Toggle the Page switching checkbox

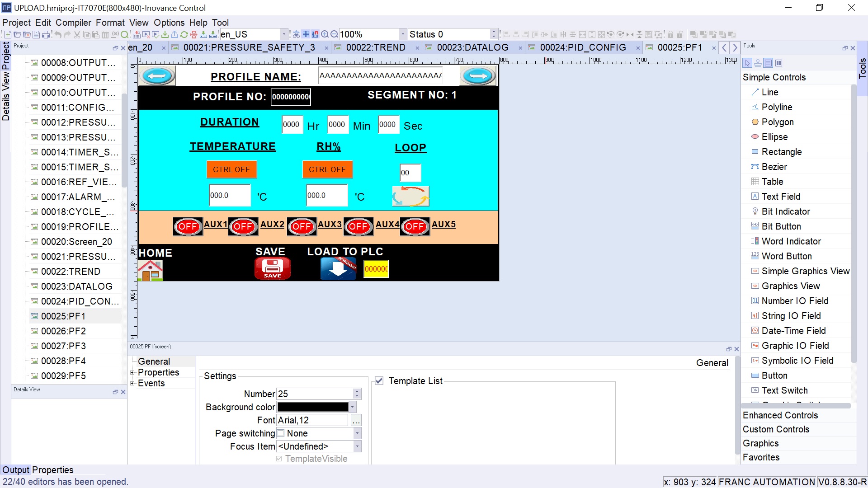[x=281, y=433]
